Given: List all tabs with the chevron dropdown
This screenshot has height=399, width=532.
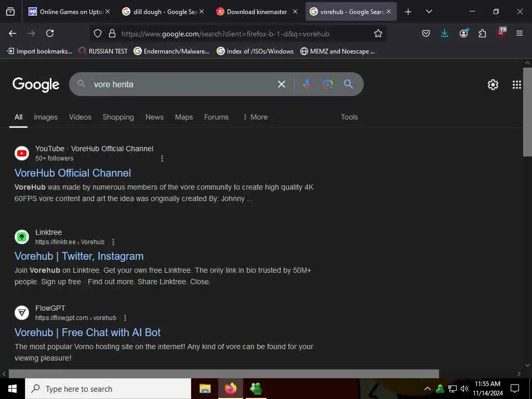Looking at the screenshot, I should point(429,11).
